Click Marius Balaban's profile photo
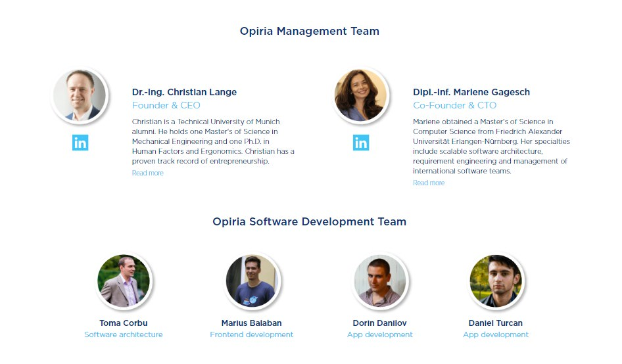Image resolution: width=622 pixels, height=364 pixels. tap(252, 281)
